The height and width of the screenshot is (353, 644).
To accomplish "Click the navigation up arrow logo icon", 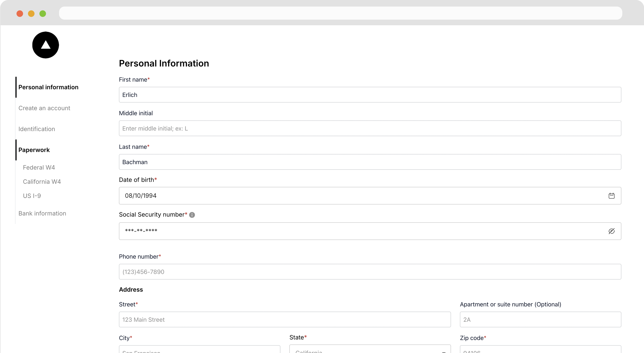I will [x=46, y=45].
